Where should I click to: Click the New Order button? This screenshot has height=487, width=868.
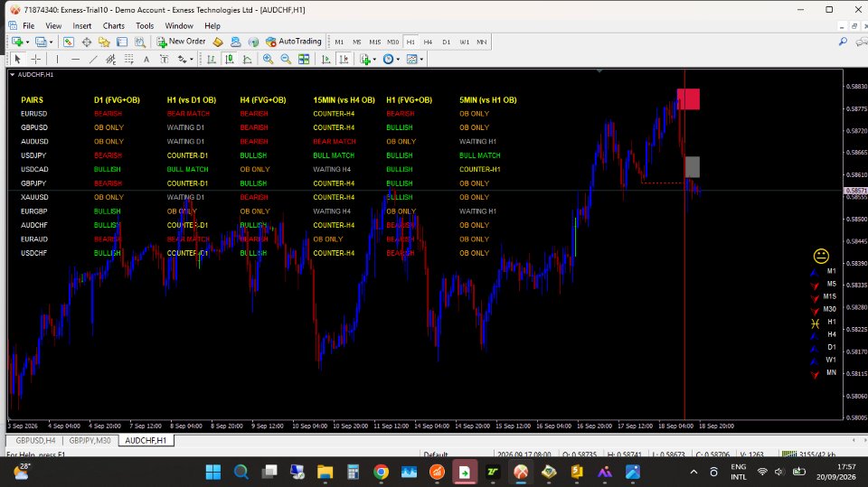point(181,42)
